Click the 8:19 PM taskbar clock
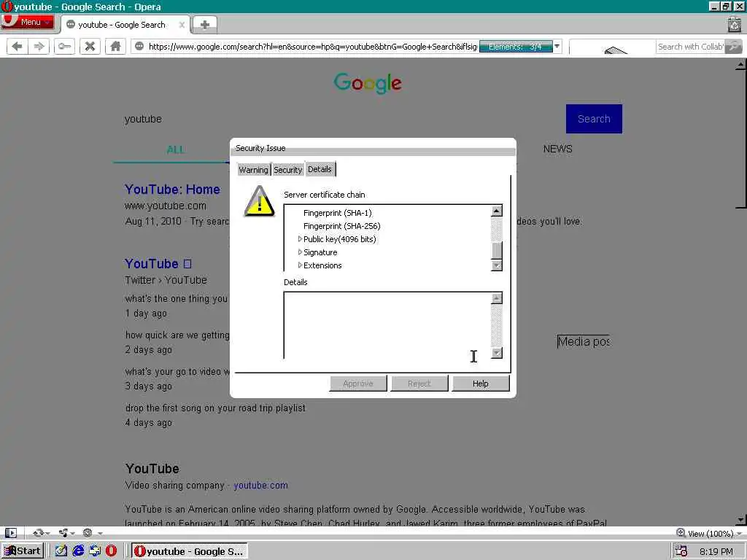 coord(716,551)
